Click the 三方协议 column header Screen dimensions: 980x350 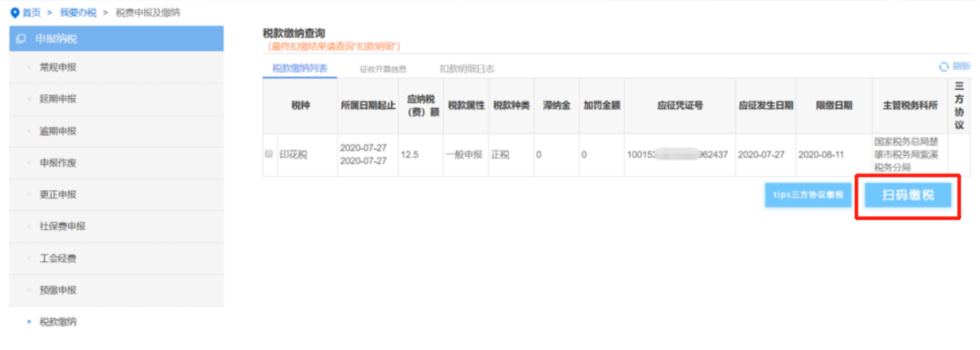(x=959, y=105)
